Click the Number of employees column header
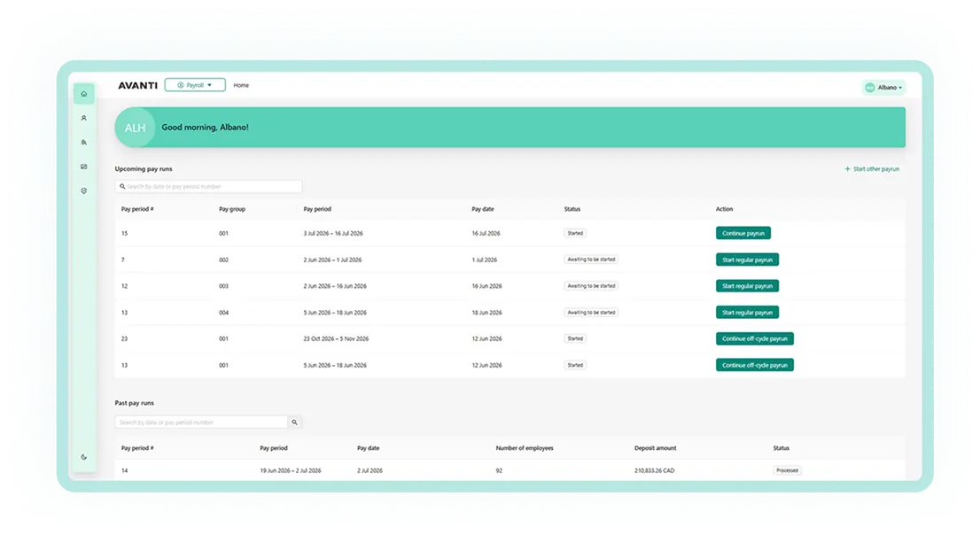 pos(525,448)
